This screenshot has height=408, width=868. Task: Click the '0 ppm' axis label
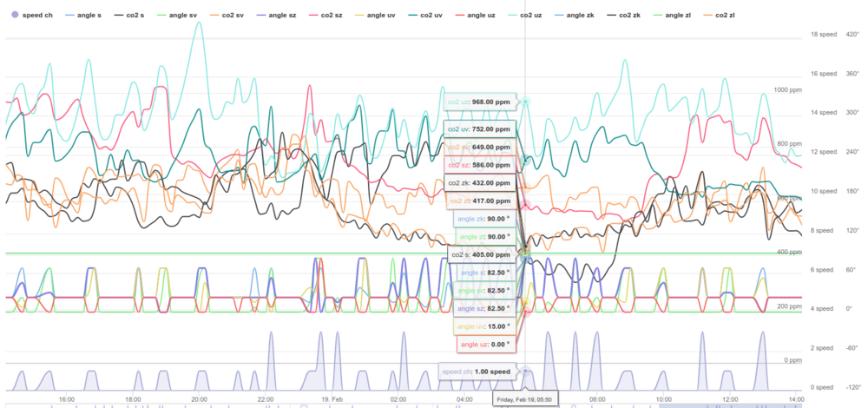tap(792, 360)
